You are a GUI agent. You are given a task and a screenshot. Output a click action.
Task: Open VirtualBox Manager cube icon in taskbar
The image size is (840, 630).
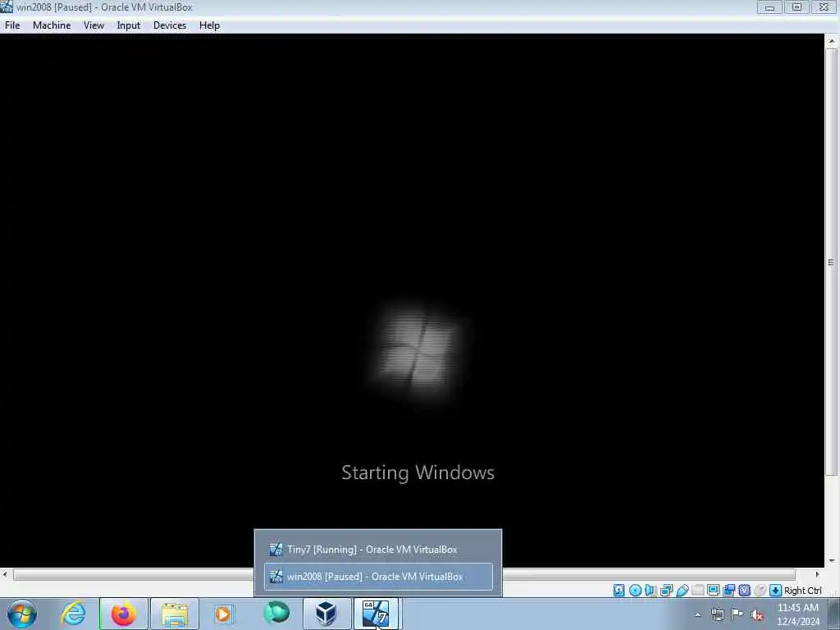[326, 614]
